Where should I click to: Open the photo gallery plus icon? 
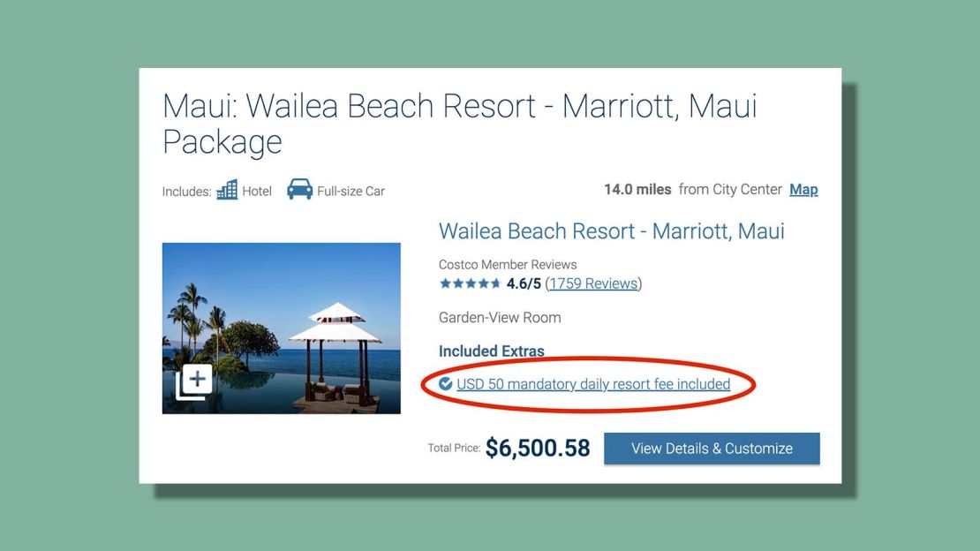[x=193, y=381]
